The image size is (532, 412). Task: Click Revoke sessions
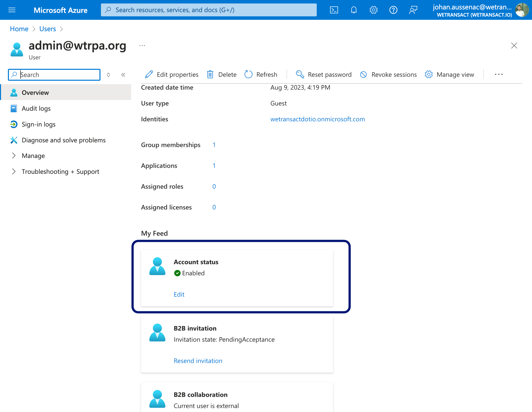click(x=388, y=75)
